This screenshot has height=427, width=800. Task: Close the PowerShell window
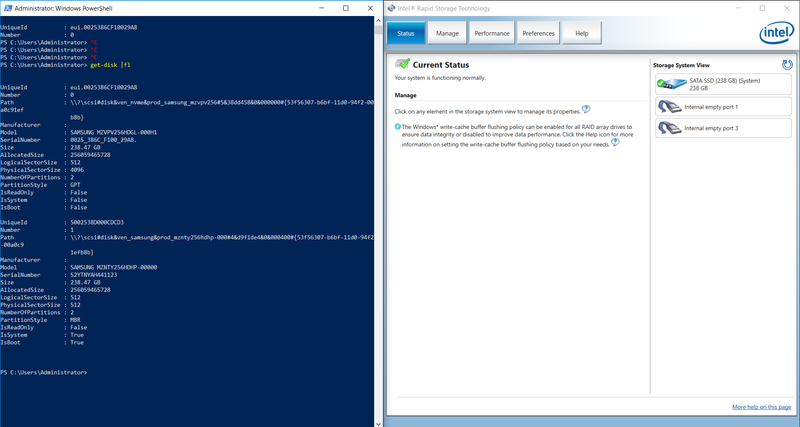click(x=370, y=8)
